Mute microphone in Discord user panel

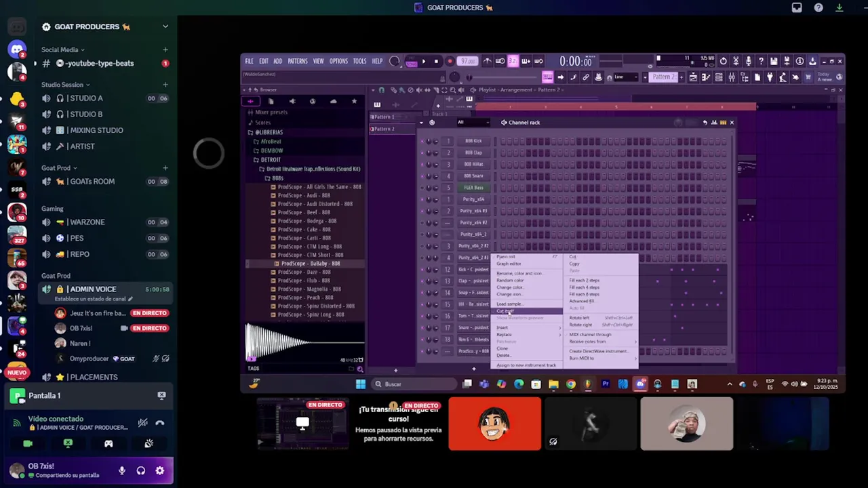pos(122,470)
